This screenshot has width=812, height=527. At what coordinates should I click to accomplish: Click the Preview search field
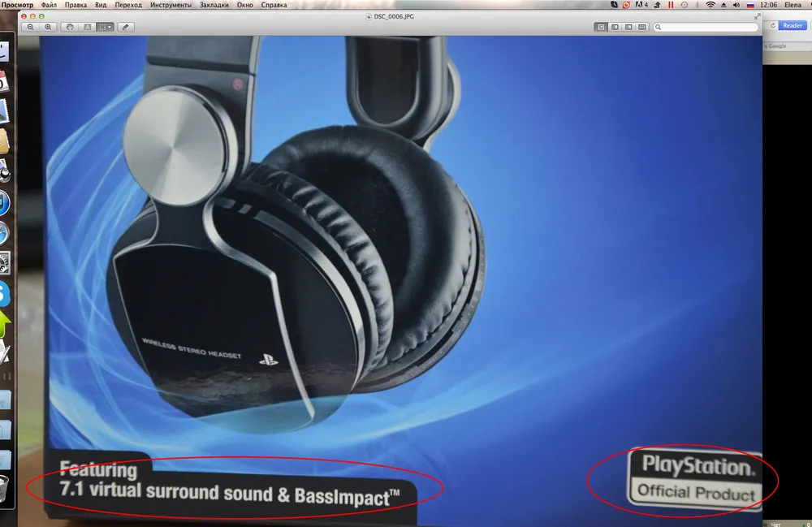coord(706,27)
